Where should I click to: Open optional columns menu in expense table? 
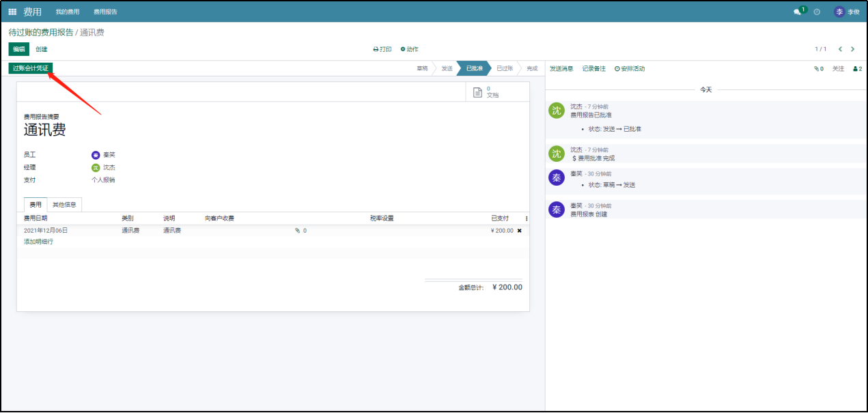pyautogui.click(x=526, y=218)
